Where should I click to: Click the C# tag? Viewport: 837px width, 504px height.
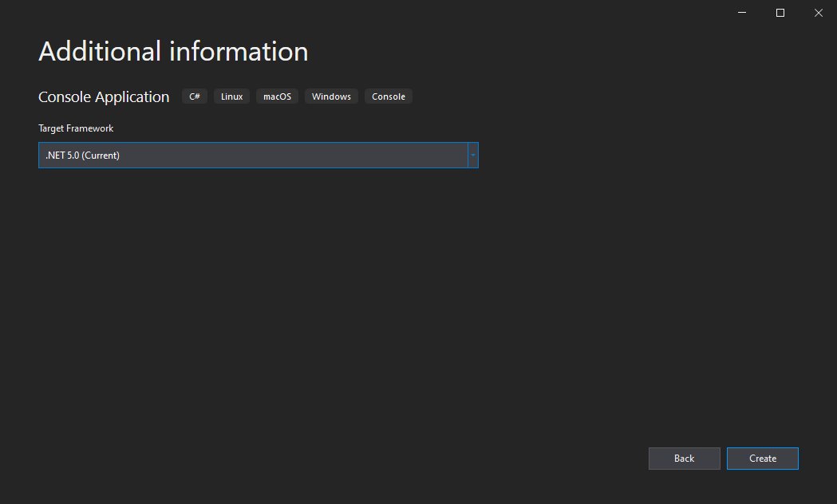coord(195,96)
